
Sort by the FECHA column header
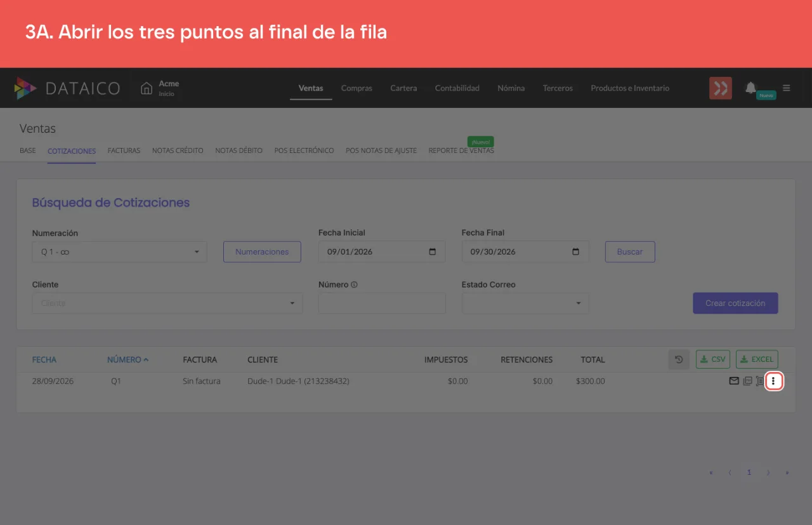44,360
